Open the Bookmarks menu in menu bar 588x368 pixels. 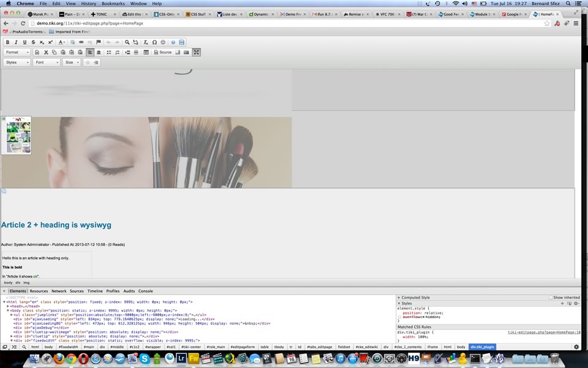click(113, 4)
